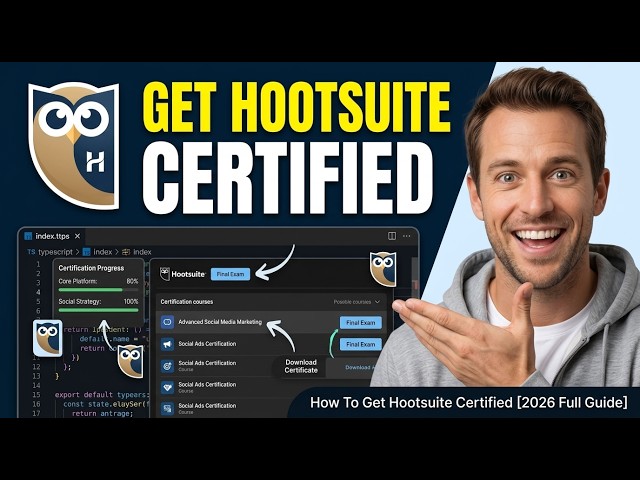Open the Possible courses dropdown
This screenshot has width=640, height=480.
pos(356,302)
